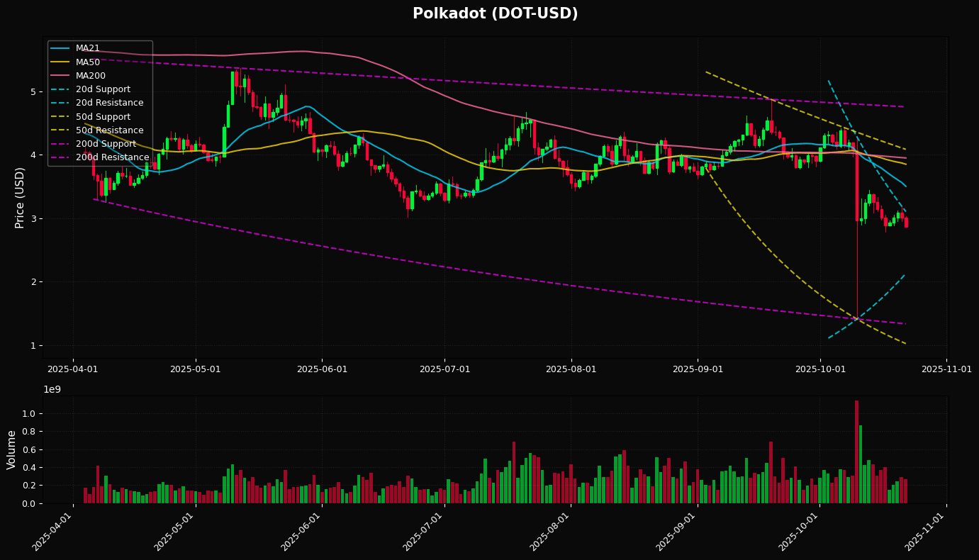Screen dimensions: 979x560
Task: Pick the 50d Support legend entry
Action: point(103,117)
